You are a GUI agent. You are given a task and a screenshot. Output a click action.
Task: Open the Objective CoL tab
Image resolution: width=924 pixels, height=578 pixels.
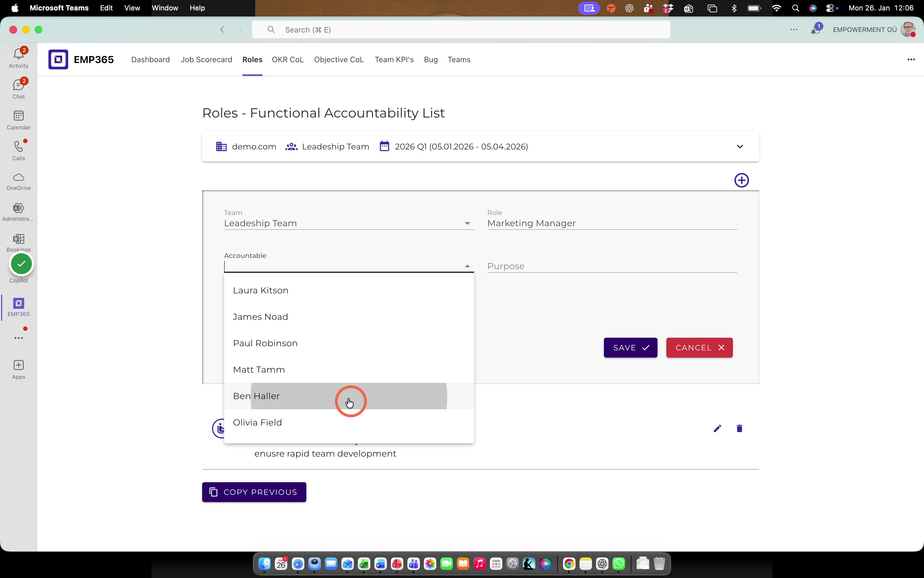coord(339,60)
